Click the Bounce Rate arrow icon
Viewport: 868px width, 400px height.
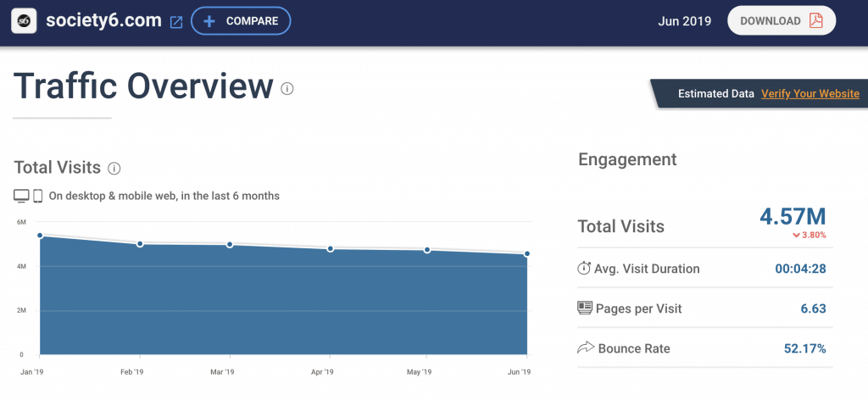click(584, 347)
